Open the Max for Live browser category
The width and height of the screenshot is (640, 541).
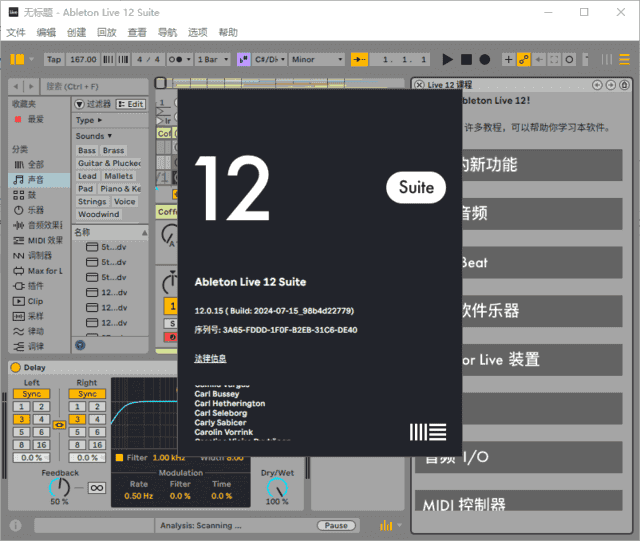pyautogui.click(x=44, y=271)
